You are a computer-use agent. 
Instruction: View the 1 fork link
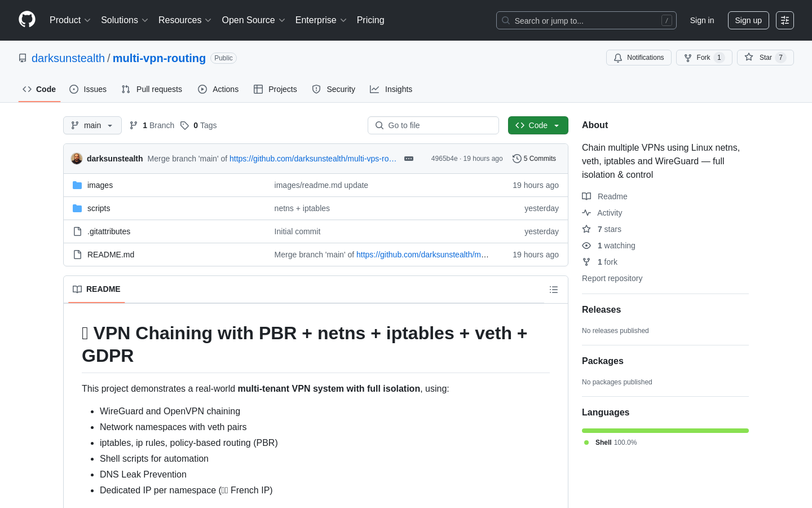(600, 262)
